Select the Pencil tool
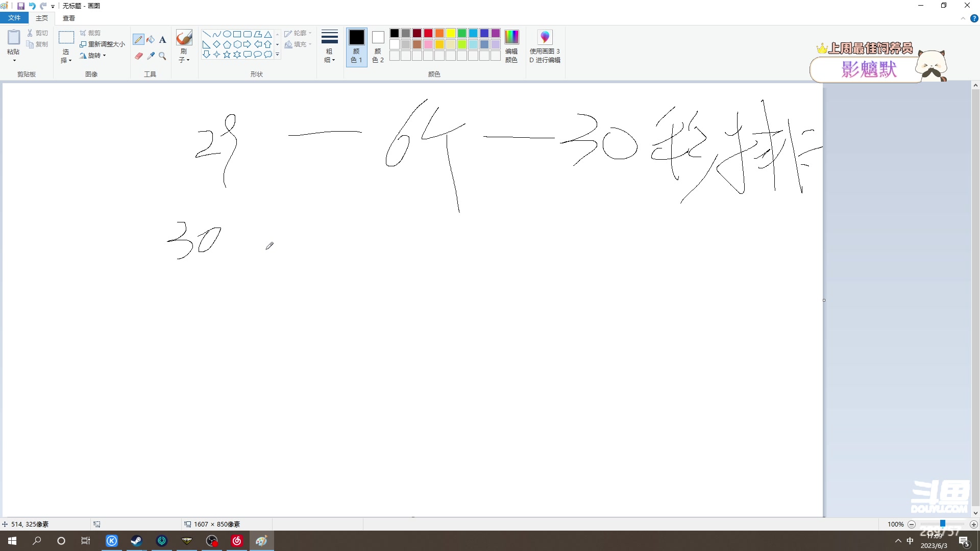 [x=138, y=39]
